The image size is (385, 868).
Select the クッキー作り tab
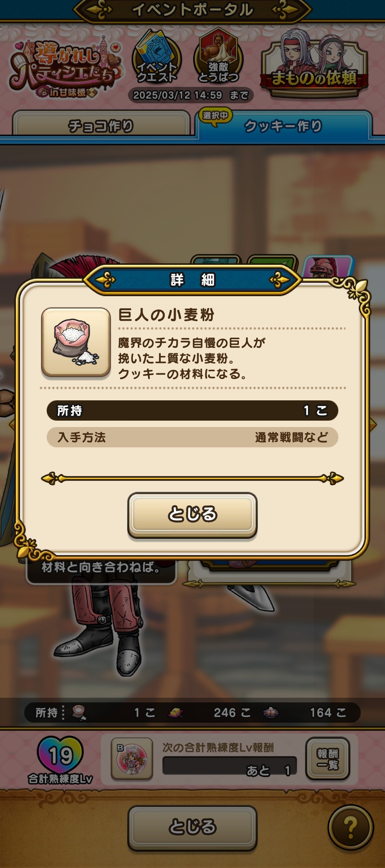(x=284, y=125)
